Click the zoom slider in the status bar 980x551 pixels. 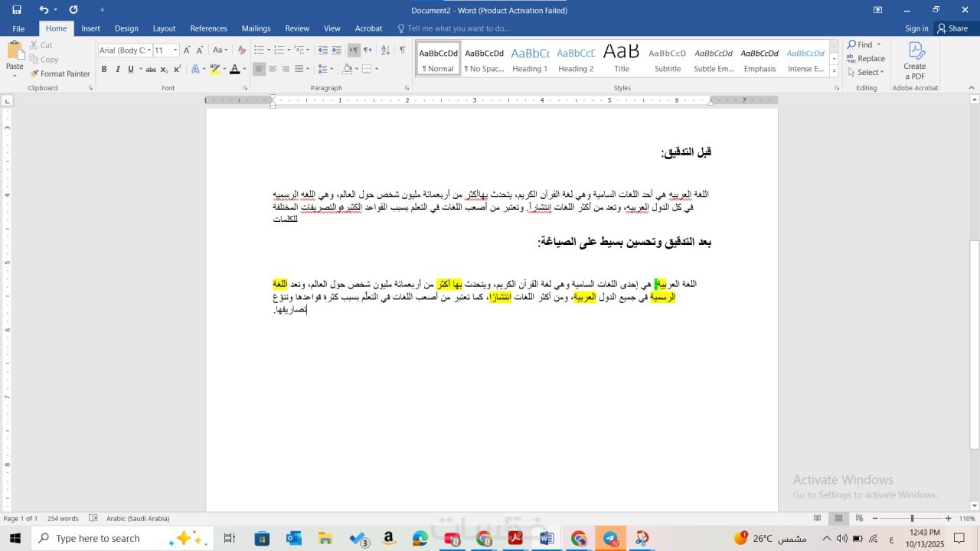[912, 518]
